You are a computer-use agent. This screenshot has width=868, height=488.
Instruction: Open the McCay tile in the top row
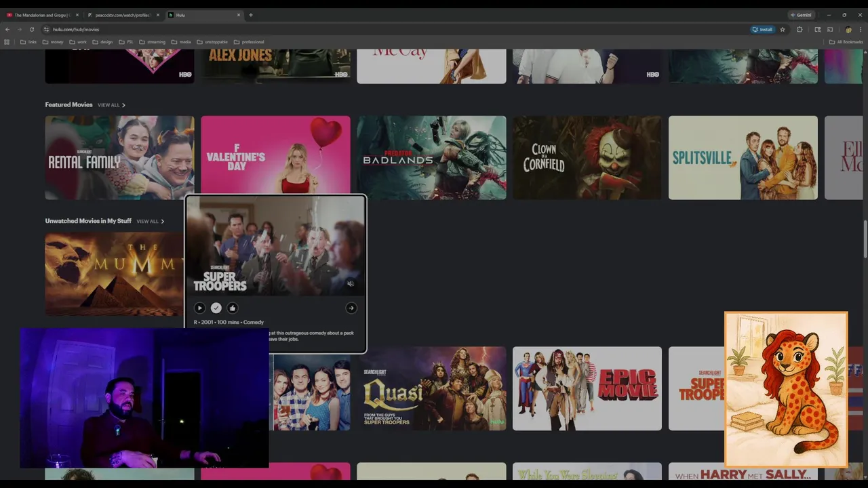click(x=431, y=66)
